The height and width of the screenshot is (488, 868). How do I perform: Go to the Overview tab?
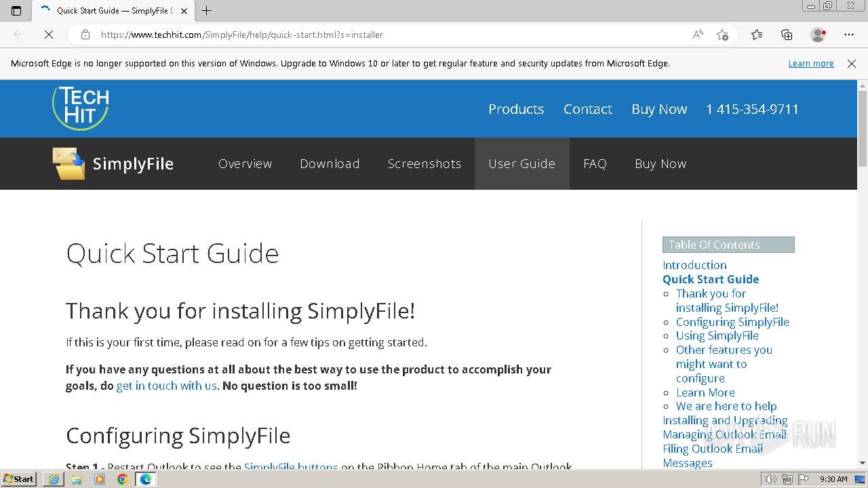coord(245,164)
